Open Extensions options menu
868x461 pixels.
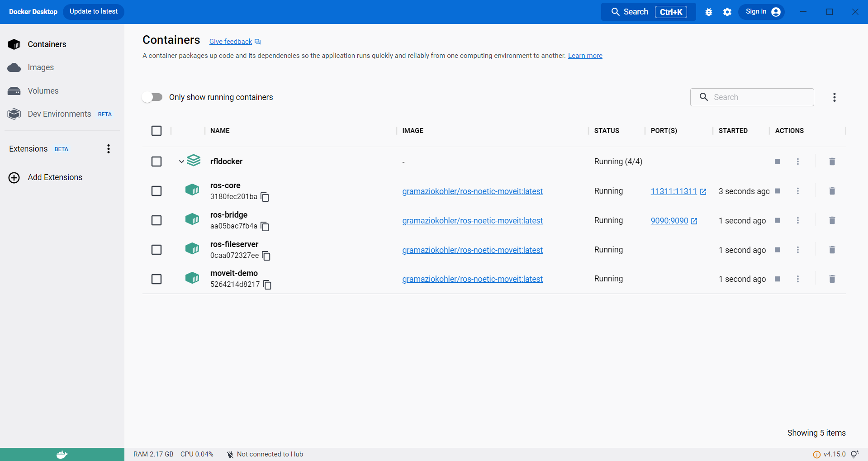pyautogui.click(x=109, y=149)
